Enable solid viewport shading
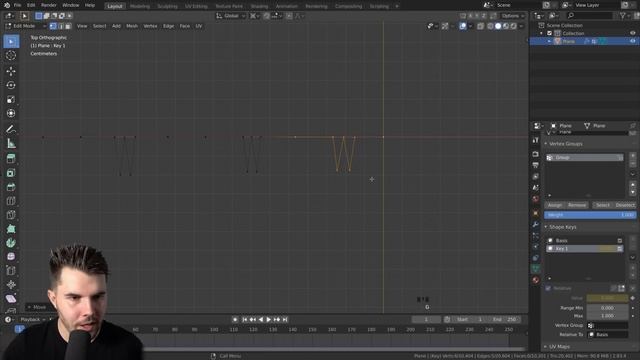Screen dimensions: 640x360 (498, 26)
